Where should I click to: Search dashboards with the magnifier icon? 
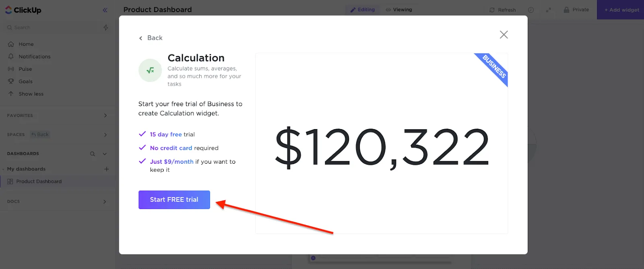[x=93, y=154]
